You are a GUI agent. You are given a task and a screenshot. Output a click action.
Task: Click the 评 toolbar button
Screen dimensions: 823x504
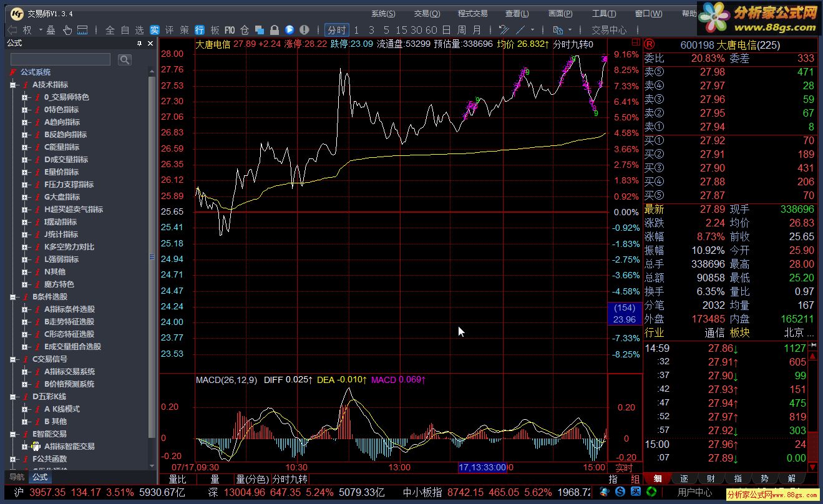point(169,30)
